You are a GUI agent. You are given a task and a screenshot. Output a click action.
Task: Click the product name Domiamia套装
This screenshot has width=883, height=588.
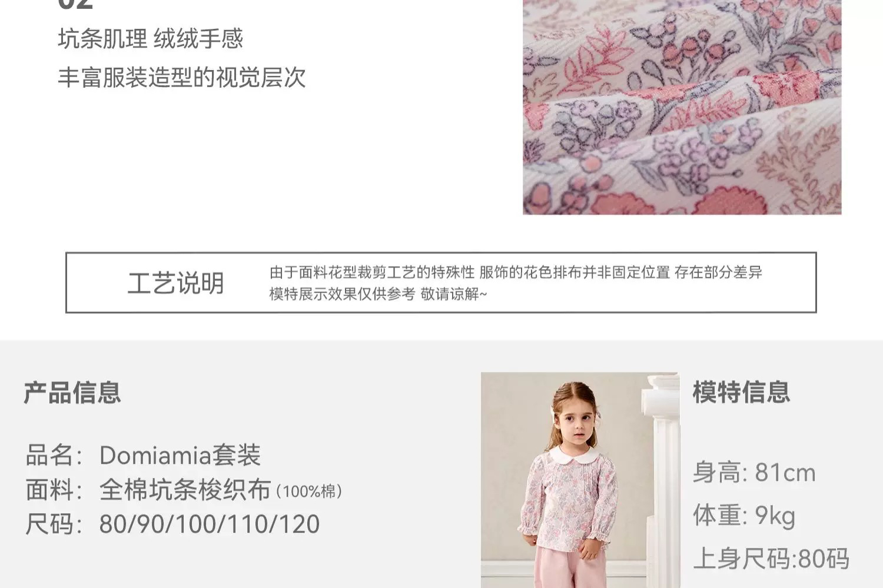point(180,455)
